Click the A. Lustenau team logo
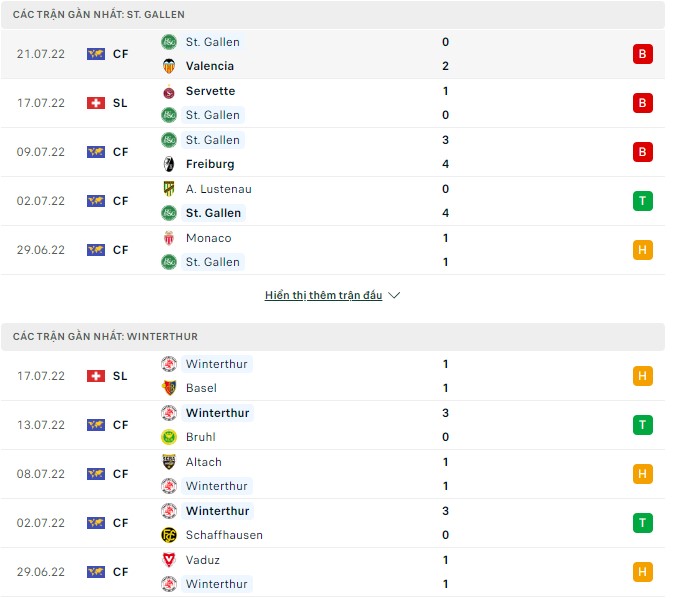The width and height of the screenshot is (673, 598). (x=169, y=189)
